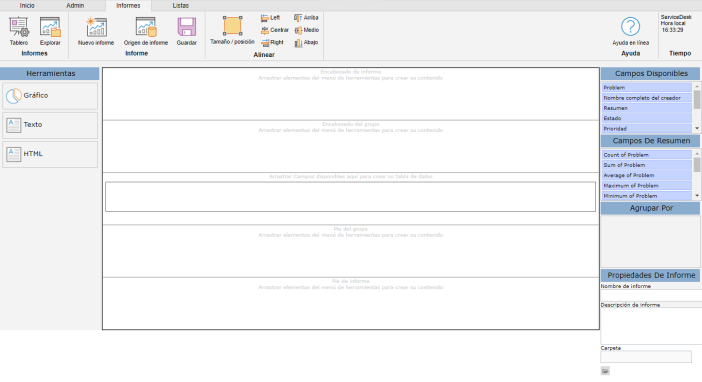Select the Tamaño / posición tool

pos(232,26)
